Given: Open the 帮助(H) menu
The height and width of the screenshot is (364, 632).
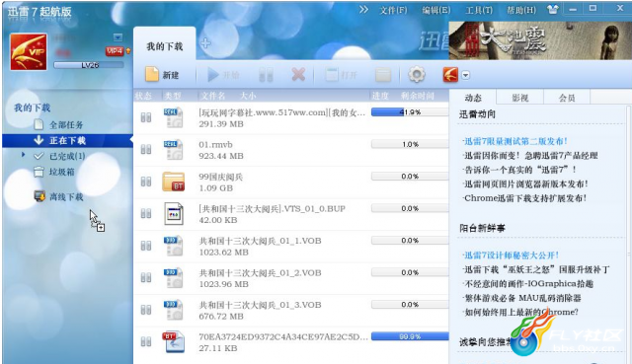Looking at the screenshot, I should click(521, 10).
